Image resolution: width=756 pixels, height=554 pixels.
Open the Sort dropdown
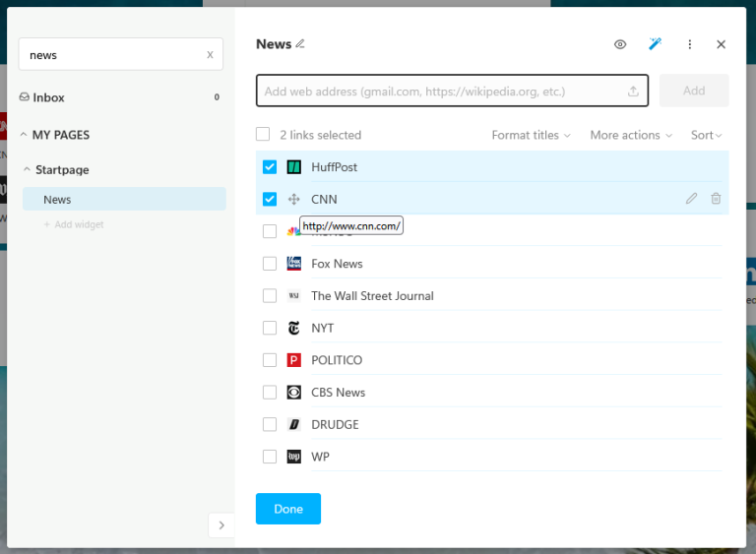707,135
